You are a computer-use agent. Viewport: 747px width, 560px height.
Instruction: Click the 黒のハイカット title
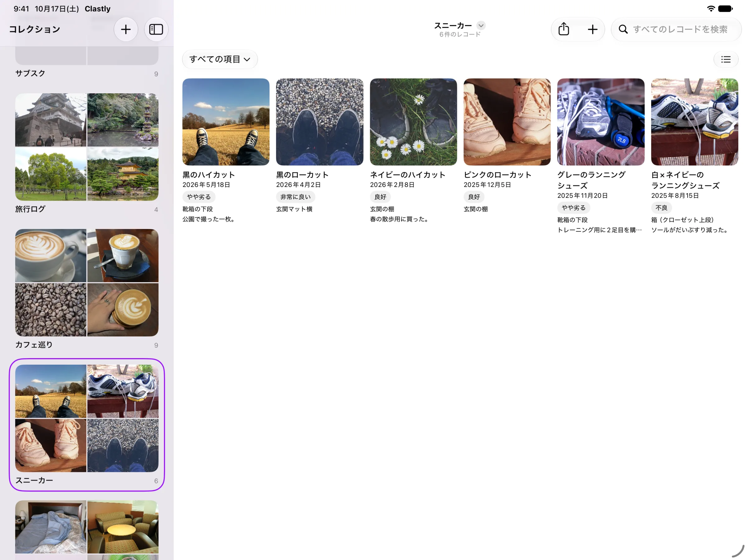pyautogui.click(x=209, y=175)
